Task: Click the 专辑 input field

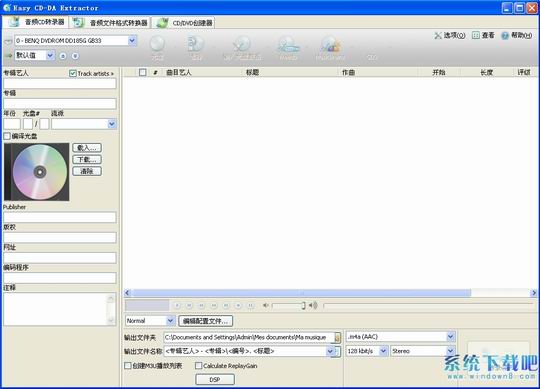Action: [60, 104]
